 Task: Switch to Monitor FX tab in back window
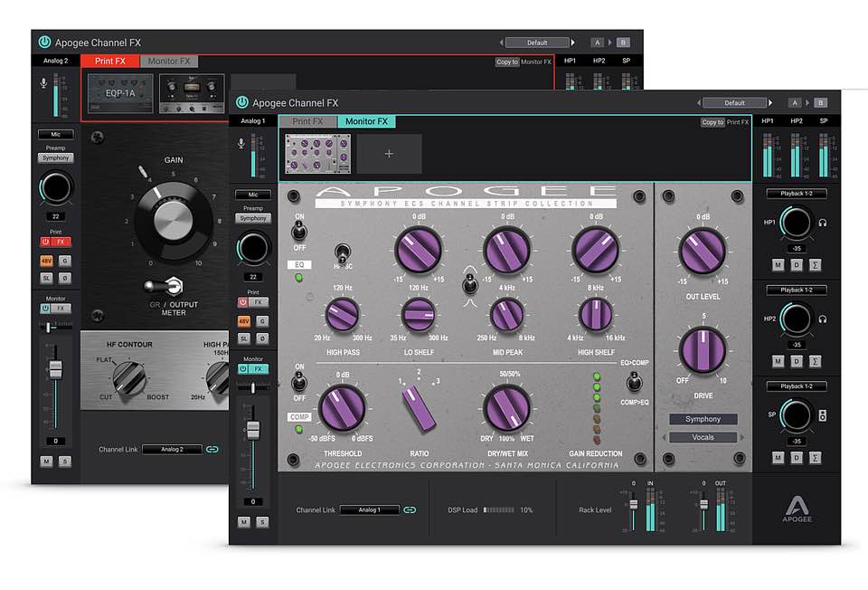(169, 61)
